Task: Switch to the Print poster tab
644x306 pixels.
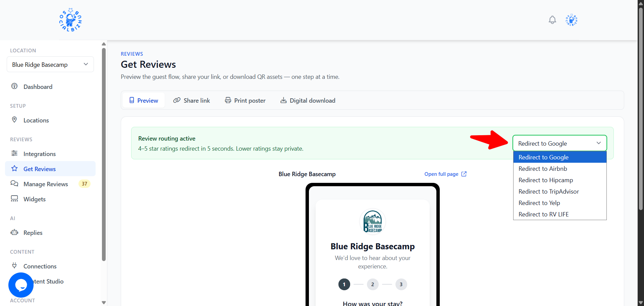Action: (x=245, y=100)
